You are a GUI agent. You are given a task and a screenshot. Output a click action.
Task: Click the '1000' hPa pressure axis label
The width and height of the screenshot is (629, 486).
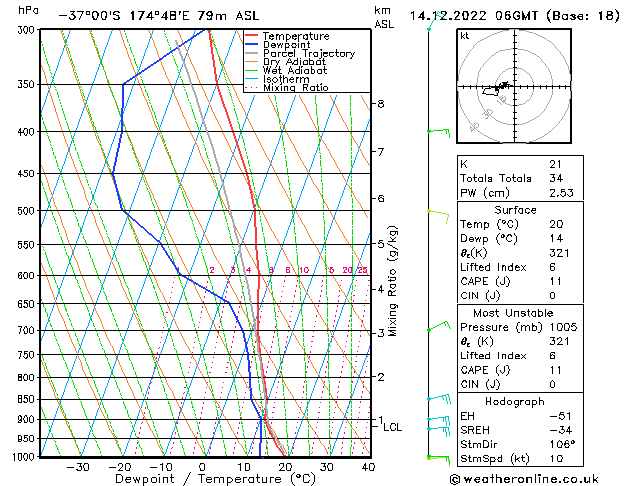click(x=26, y=457)
